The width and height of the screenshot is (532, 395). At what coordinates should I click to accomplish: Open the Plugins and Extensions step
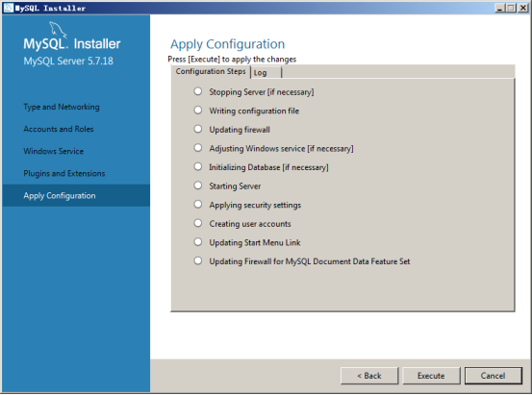pos(64,173)
